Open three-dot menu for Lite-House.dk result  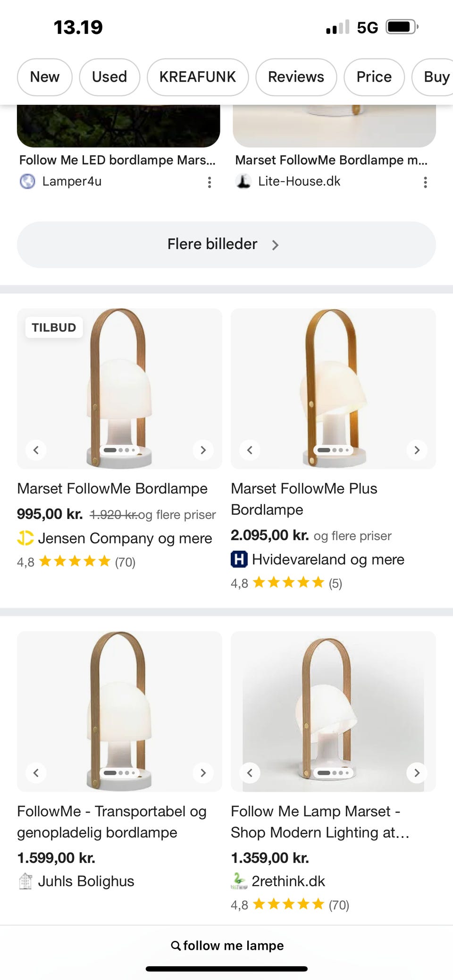(x=425, y=183)
